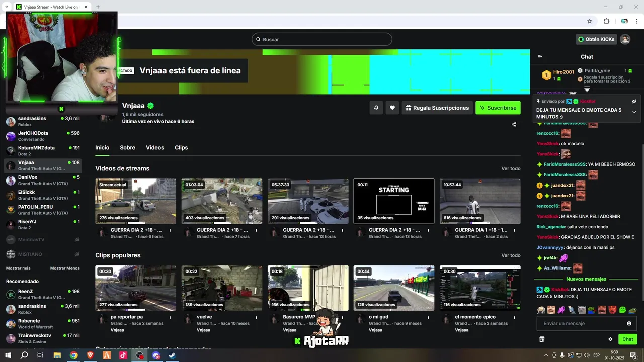644x362 pixels.
Task: Open the Clips tab
Action: click(181, 148)
